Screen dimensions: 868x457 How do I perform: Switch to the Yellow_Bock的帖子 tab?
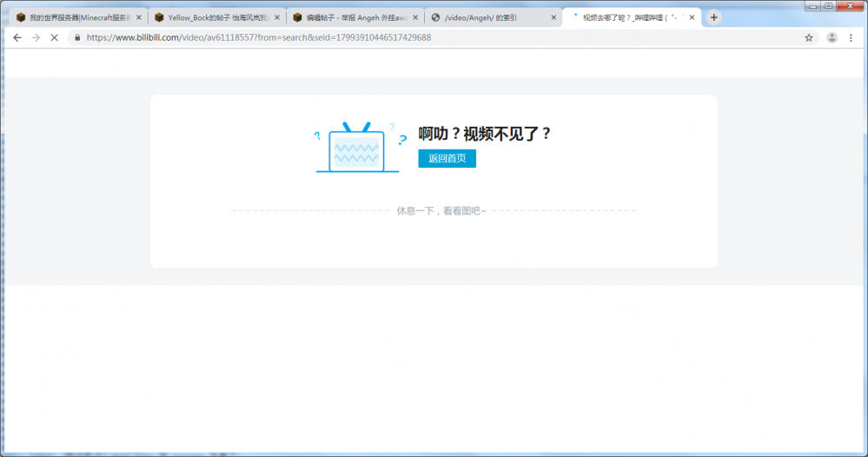217,17
